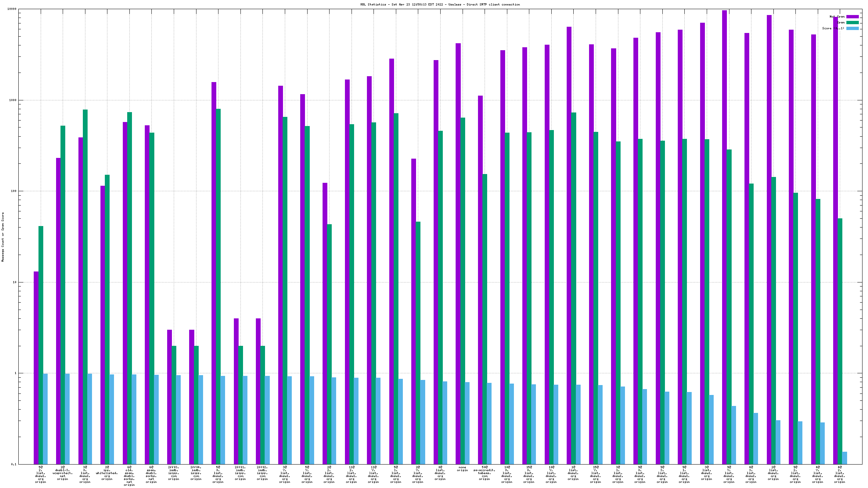Viewport: 868px width, 488px height.
Task: Click the ips.whitelisted.org origin axis label
Action: [107, 473]
